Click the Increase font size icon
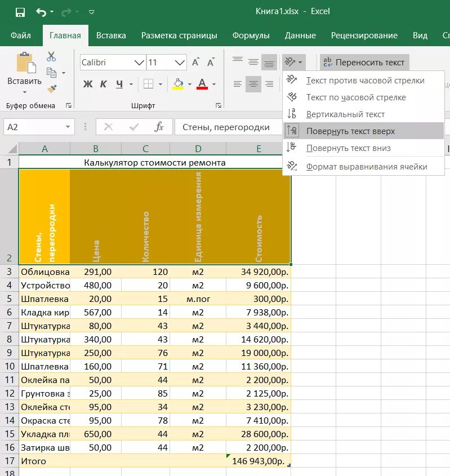This screenshot has height=476, width=450. (x=196, y=62)
